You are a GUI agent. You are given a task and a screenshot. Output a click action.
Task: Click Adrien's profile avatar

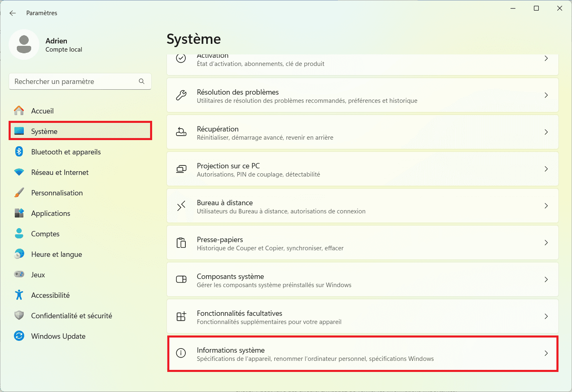24,45
